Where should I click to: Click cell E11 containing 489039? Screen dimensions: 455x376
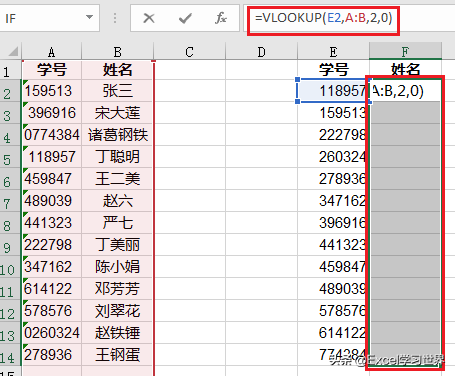[333, 289]
